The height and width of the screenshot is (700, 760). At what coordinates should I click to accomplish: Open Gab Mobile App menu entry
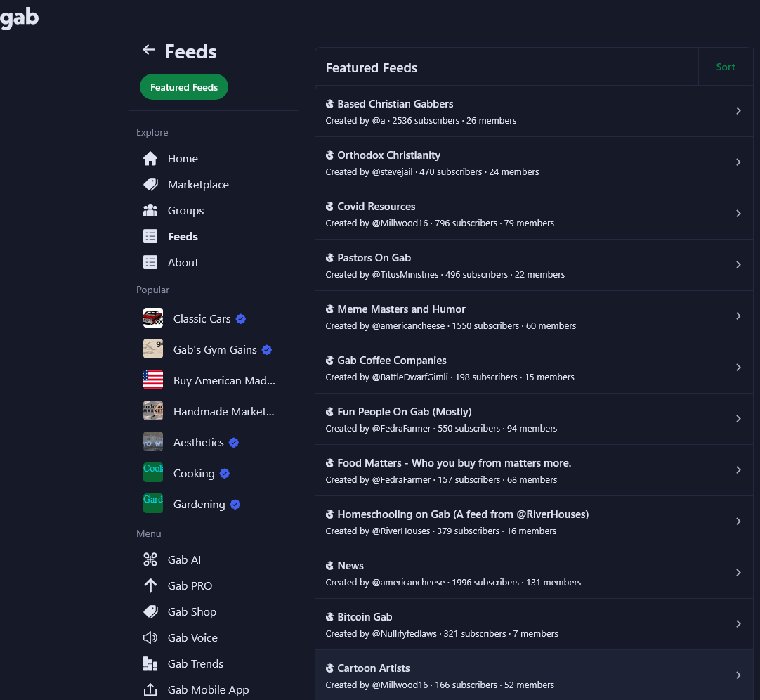tap(209, 689)
